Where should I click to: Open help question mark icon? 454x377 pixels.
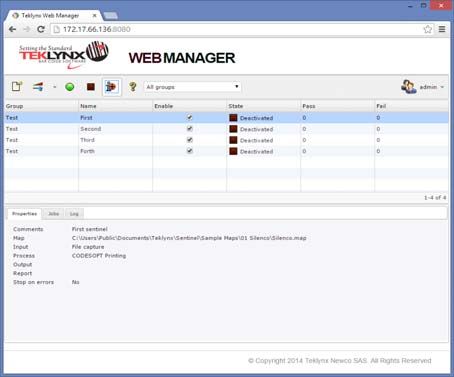pos(133,87)
